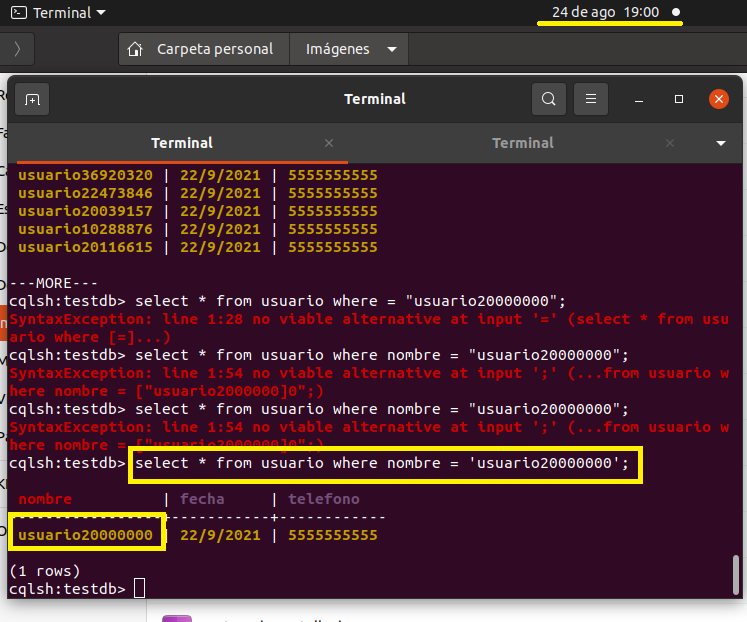Go to Carpeta personal in file manager
Viewport: 747px width, 622px height.
(204, 49)
